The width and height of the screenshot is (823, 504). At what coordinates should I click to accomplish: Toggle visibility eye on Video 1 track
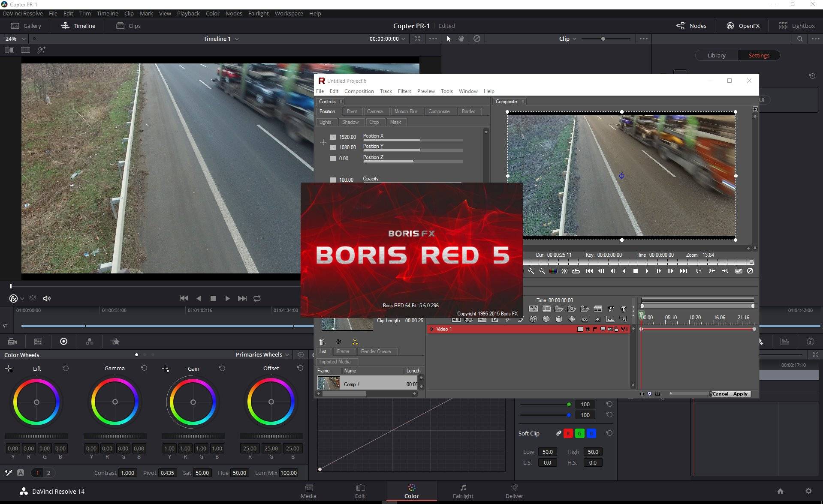point(588,329)
